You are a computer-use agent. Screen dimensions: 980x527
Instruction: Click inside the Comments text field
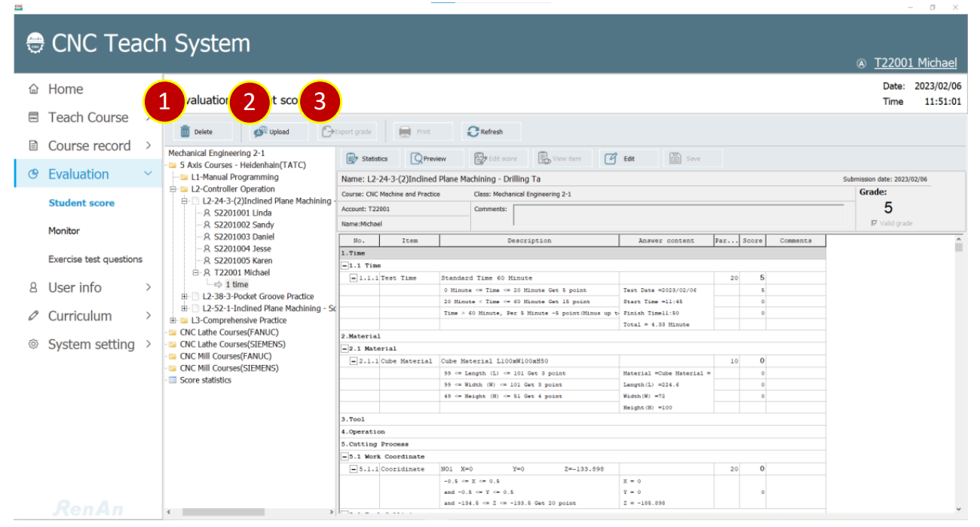679,215
